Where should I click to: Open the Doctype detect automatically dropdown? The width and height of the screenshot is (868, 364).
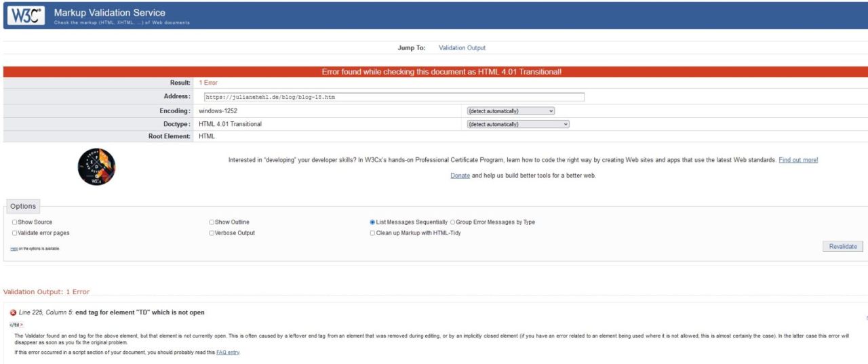tap(518, 124)
